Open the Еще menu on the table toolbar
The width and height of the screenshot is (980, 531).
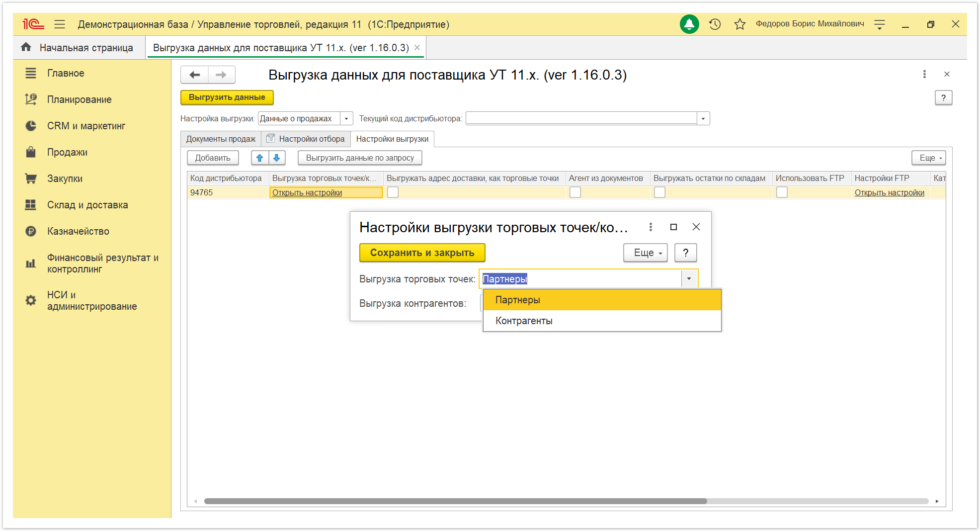tap(928, 158)
